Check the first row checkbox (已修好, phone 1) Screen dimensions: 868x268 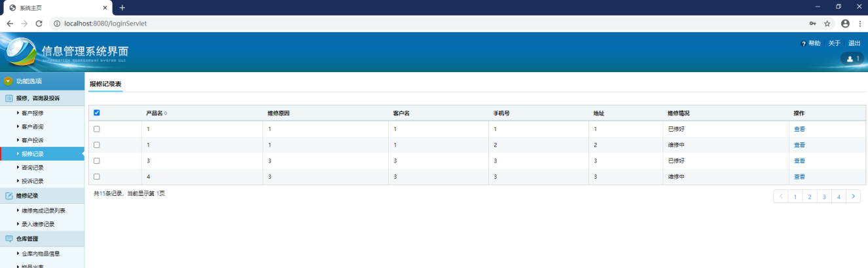(x=97, y=129)
